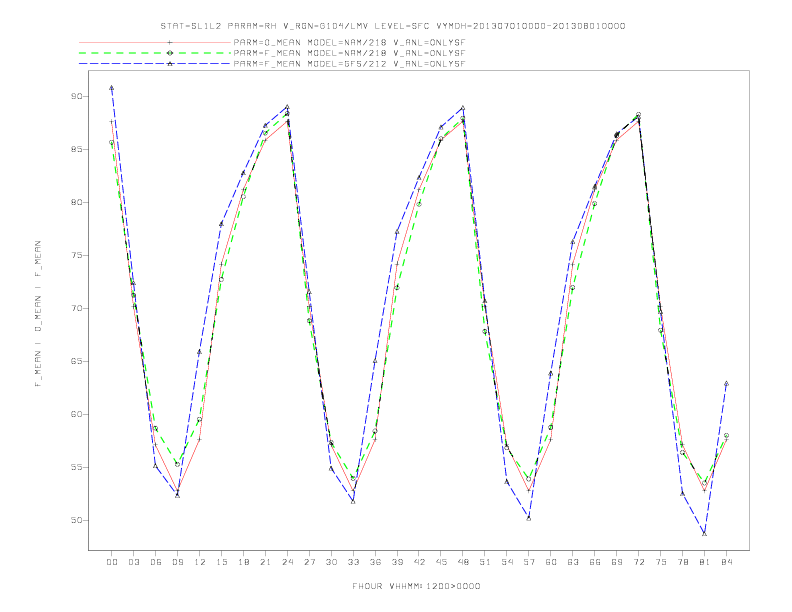Select the O_MEAN NAM/218 legend label

tap(349, 43)
